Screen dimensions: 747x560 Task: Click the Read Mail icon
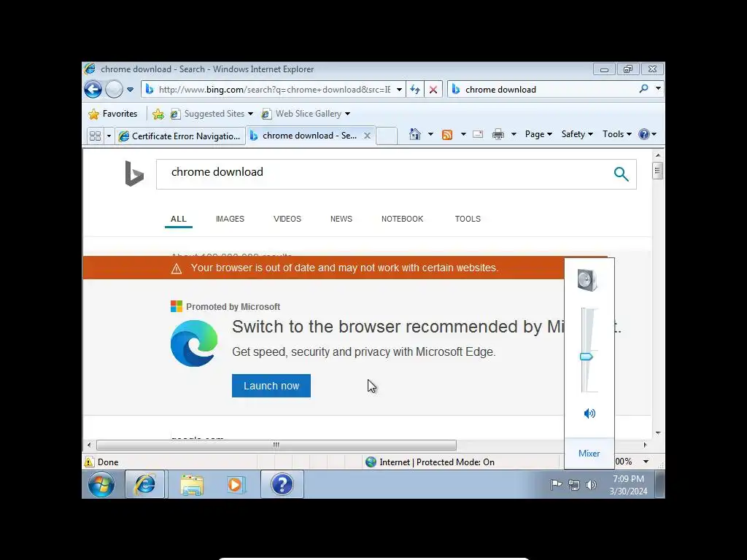pos(478,135)
